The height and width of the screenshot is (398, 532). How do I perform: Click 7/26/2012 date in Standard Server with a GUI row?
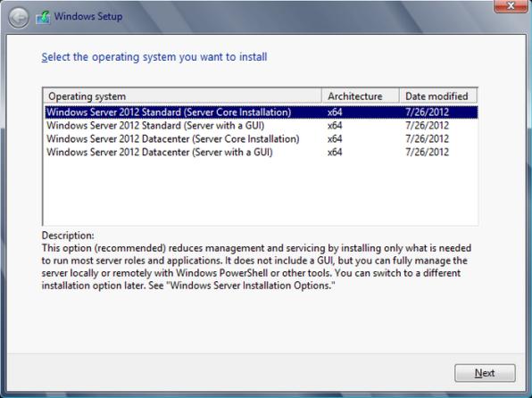(428, 126)
